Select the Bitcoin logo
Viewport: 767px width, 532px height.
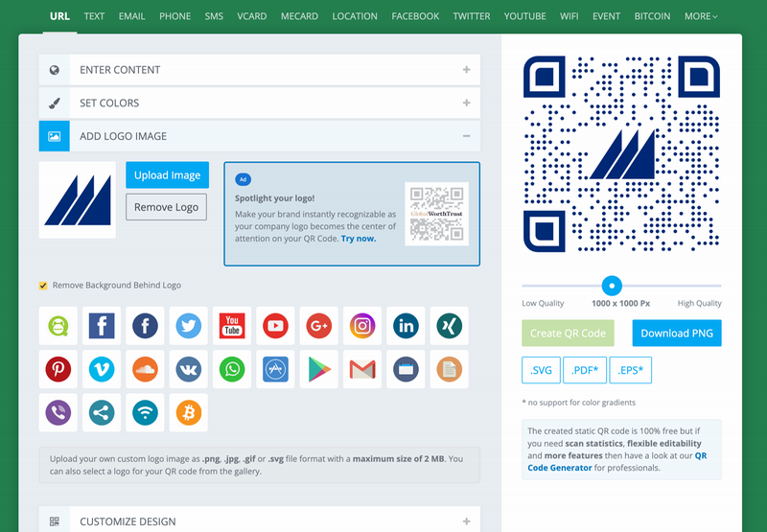(x=189, y=413)
